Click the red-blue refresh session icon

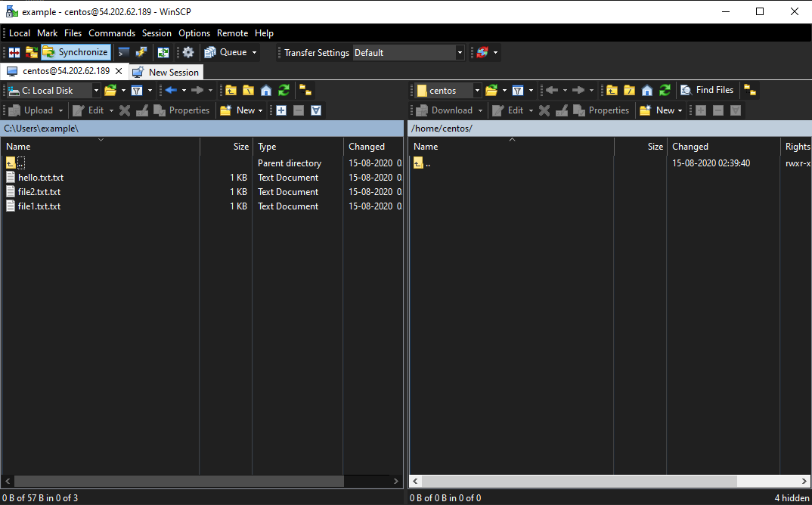pyautogui.click(x=482, y=52)
